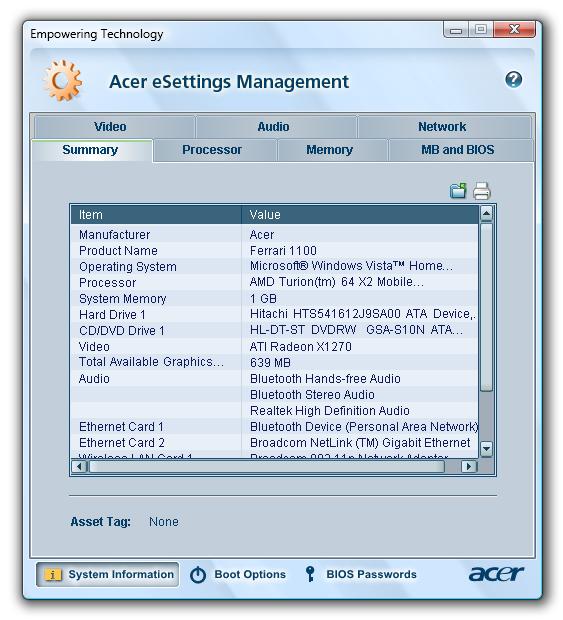Click the vertical scrollbar thumb
This screenshot has width=563, height=620.
(486, 307)
